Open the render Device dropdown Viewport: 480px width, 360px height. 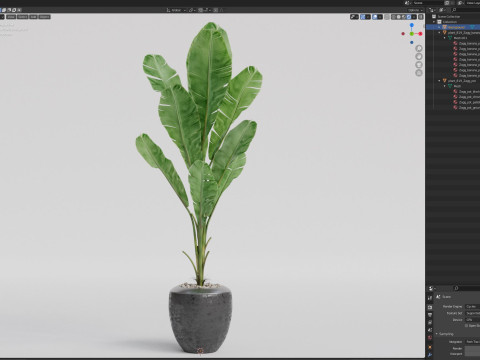[473, 320]
